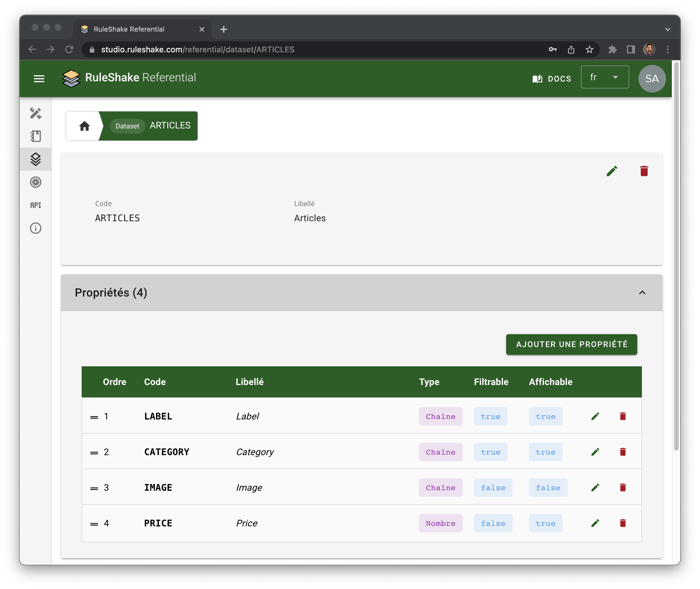This screenshot has width=700, height=589.
Task: Open the DOCS link
Action: point(552,79)
